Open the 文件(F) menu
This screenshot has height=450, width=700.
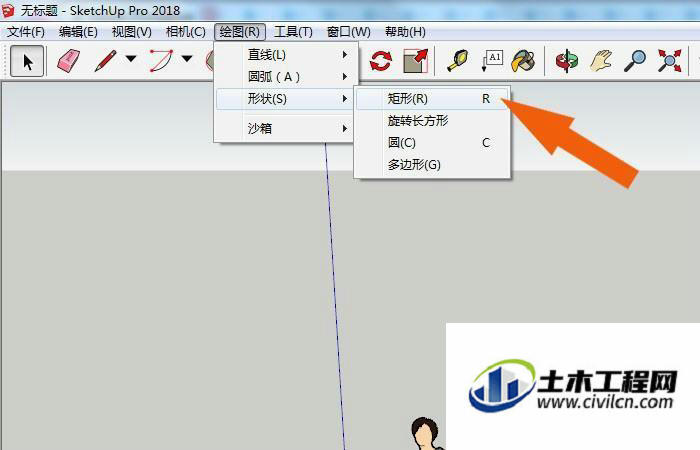pyautogui.click(x=26, y=32)
